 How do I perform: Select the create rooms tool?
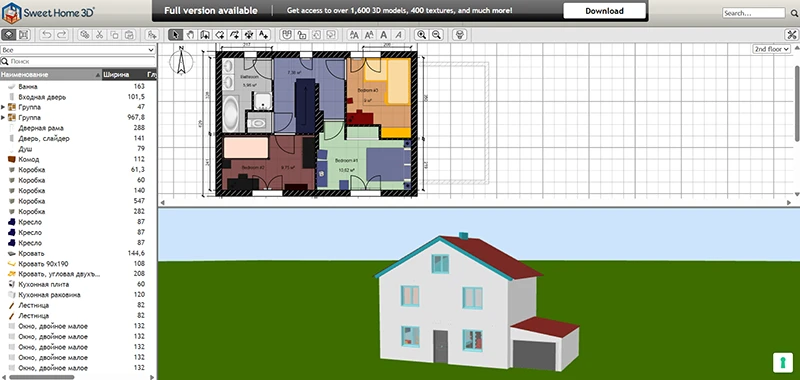[x=220, y=35]
